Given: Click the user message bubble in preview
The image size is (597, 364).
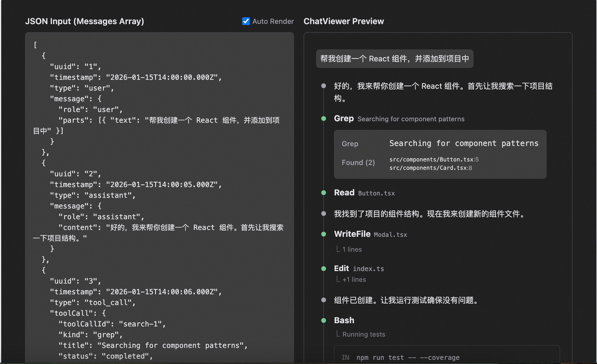Looking at the screenshot, I should 395,59.
